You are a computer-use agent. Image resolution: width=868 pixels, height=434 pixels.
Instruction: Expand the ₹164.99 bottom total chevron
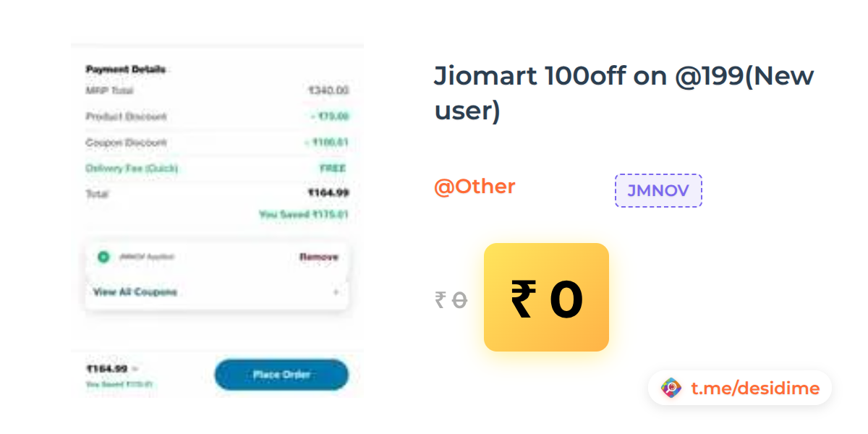(135, 369)
